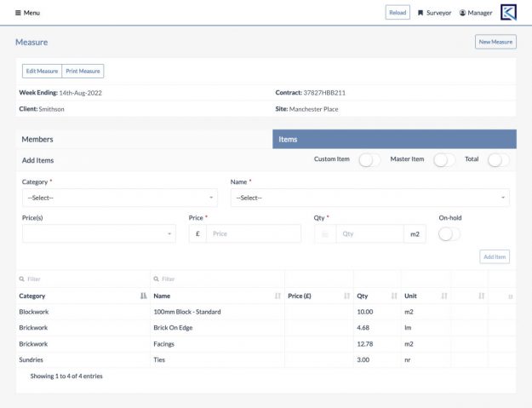
Task: Sort table by Name column icon
Action: (277, 296)
